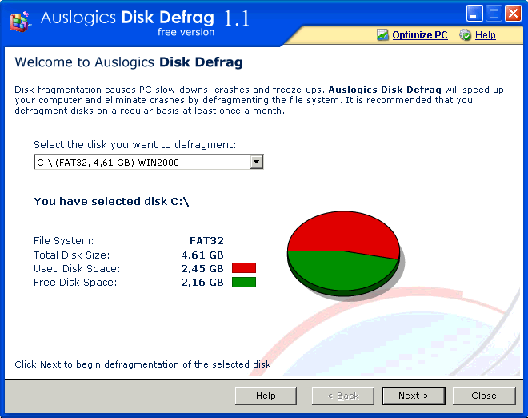Click the Help button at the bottom
528x418 pixels.
[266, 396]
